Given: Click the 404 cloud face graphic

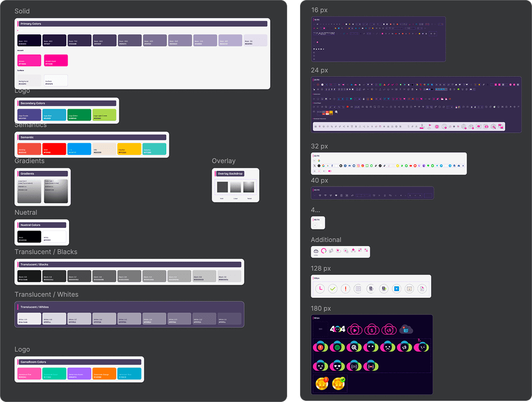Looking at the screenshot, I should point(337,329).
